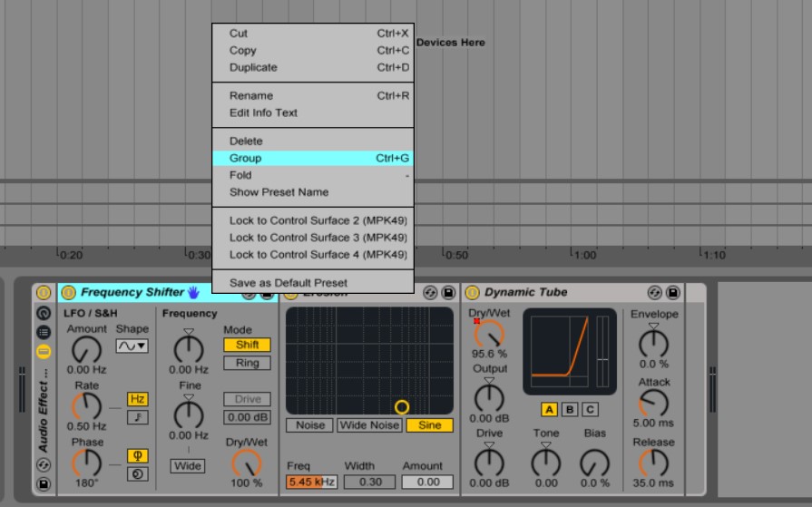Screen dimensions: 812x507
Task: Click the Dynamic Tube save preset icon
Action: click(673, 293)
